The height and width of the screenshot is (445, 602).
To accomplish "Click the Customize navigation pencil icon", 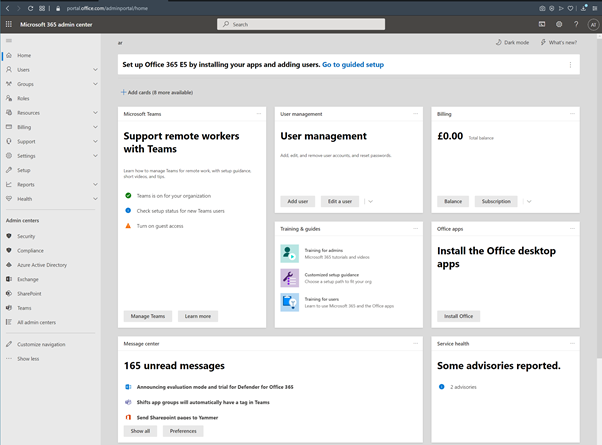I will pyautogui.click(x=9, y=344).
